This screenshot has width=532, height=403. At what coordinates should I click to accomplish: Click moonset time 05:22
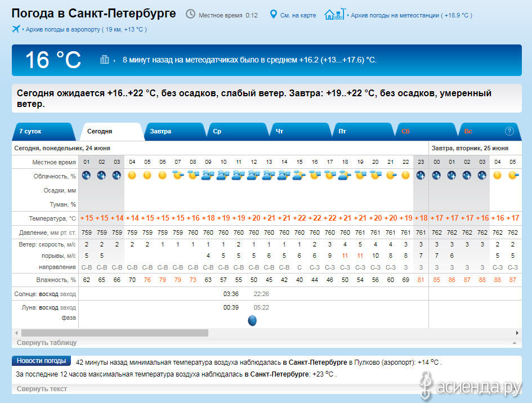pyautogui.click(x=261, y=307)
